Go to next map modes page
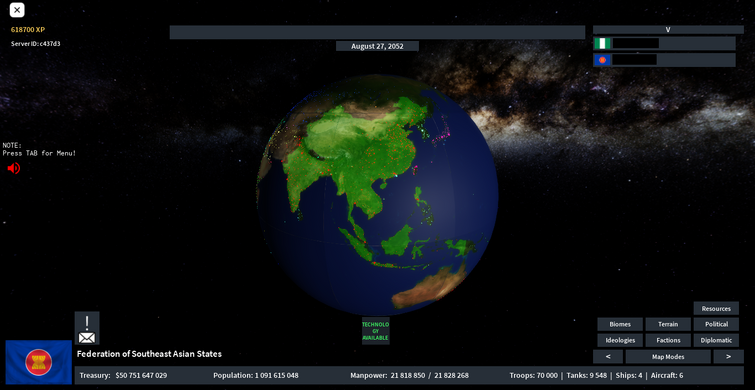755x390 pixels. (x=728, y=357)
